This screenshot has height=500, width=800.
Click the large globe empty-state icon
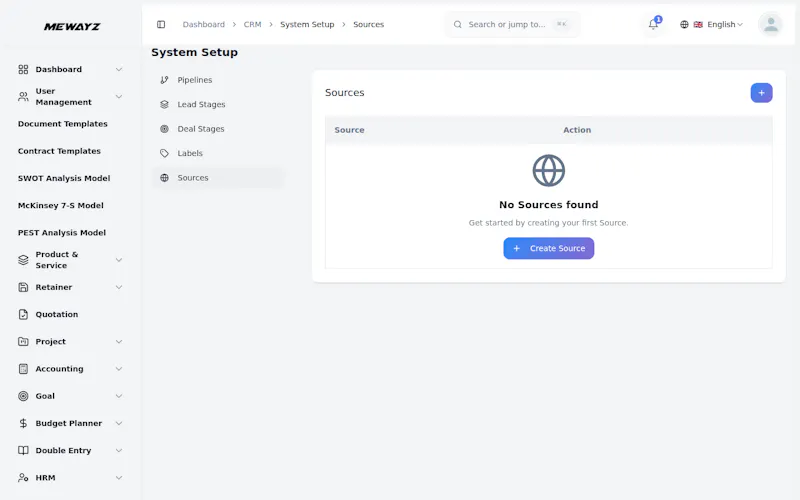click(x=548, y=171)
